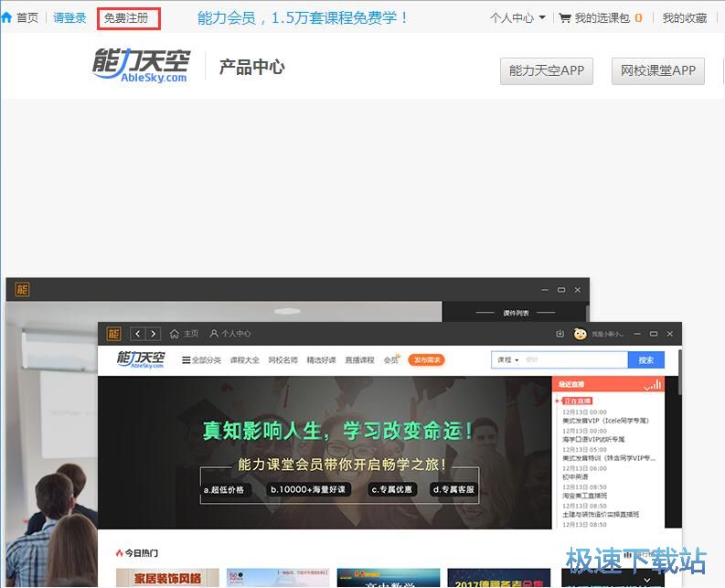Click the client window vertical scrollbar
This screenshot has width=725, height=588.
pyautogui.click(x=679, y=372)
